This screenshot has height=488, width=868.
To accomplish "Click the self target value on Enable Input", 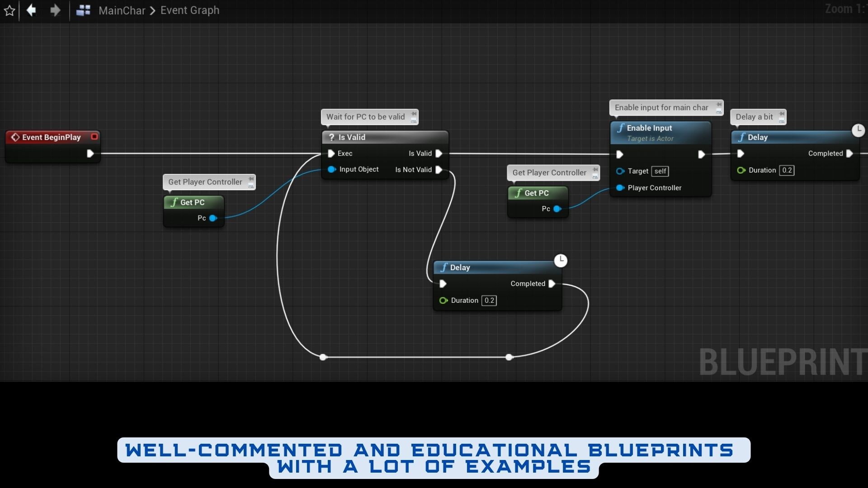I will [660, 171].
